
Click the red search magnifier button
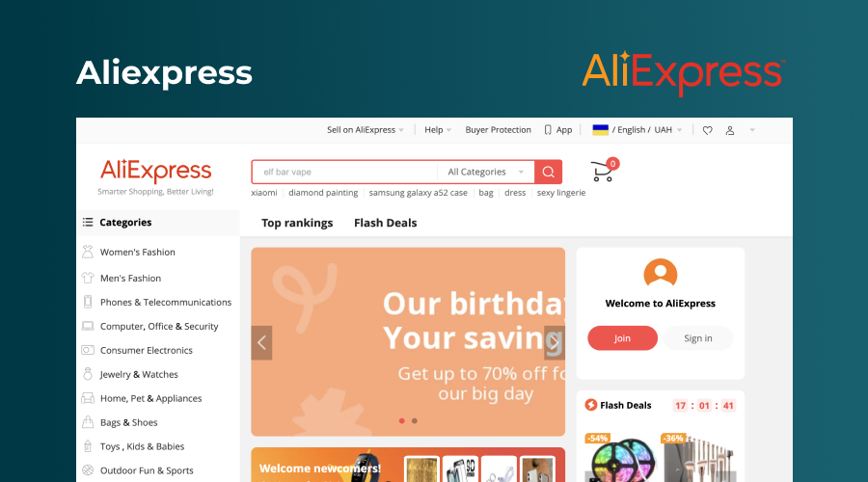(x=548, y=172)
